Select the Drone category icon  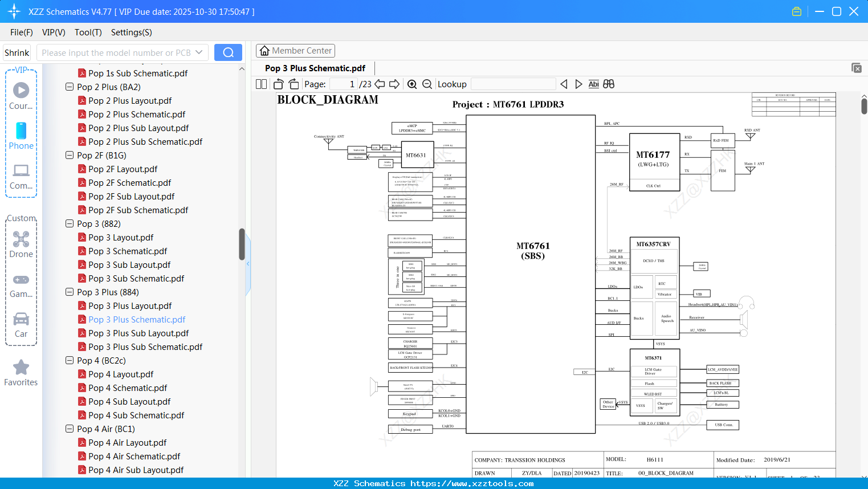point(21,239)
